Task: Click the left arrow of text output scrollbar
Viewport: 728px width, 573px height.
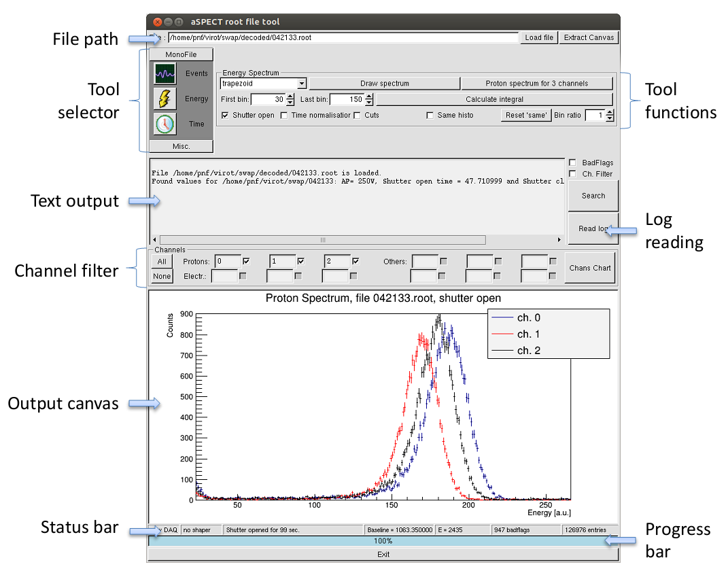Action: point(154,240)
